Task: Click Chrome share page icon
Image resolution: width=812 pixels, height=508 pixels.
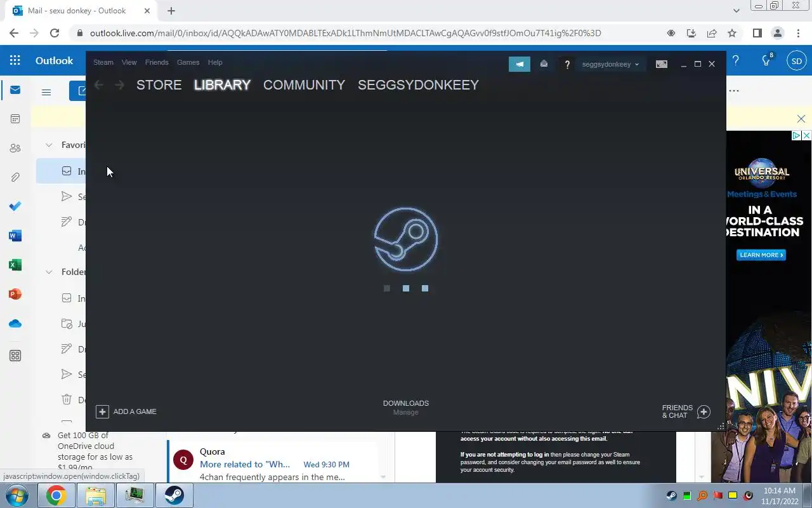Action: point(712,33)
